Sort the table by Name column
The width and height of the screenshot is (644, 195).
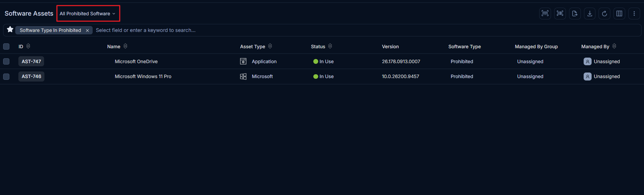[125, 46]
